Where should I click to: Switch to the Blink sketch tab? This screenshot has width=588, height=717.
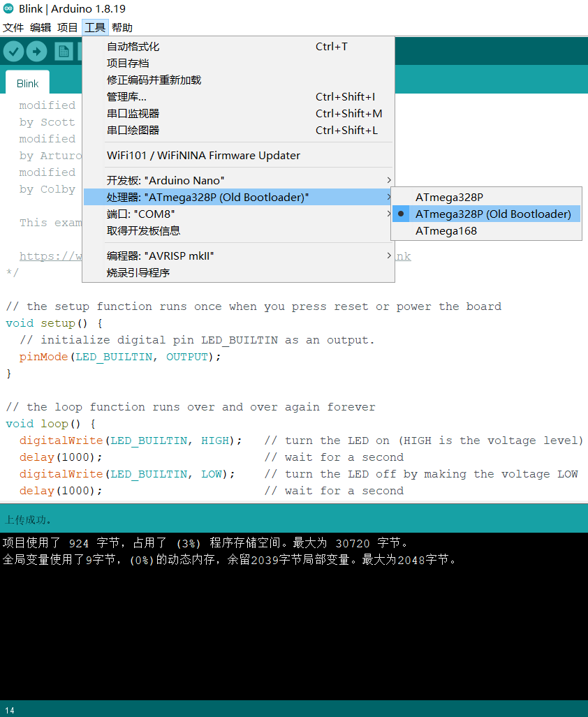click(x=27, y=83)
